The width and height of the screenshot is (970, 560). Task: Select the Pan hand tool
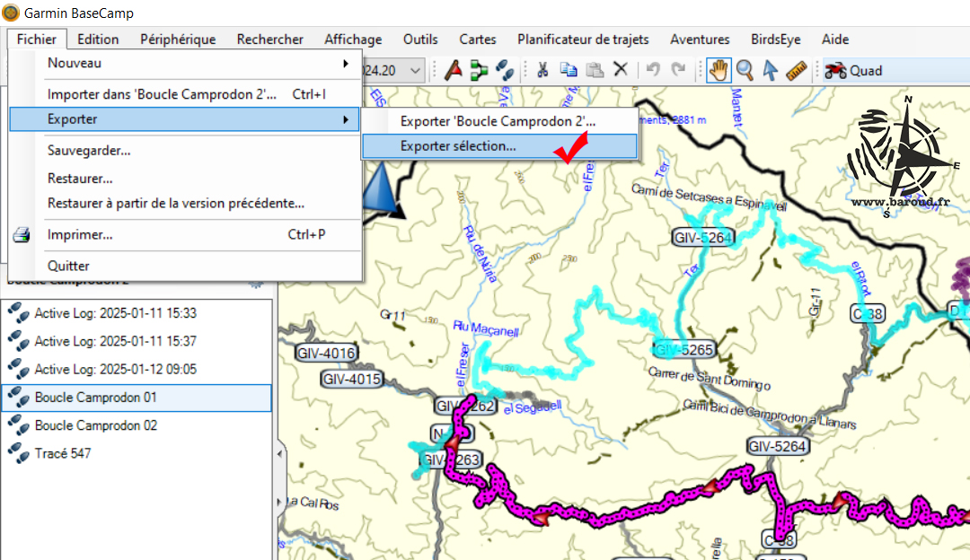[x=719, y=71]
